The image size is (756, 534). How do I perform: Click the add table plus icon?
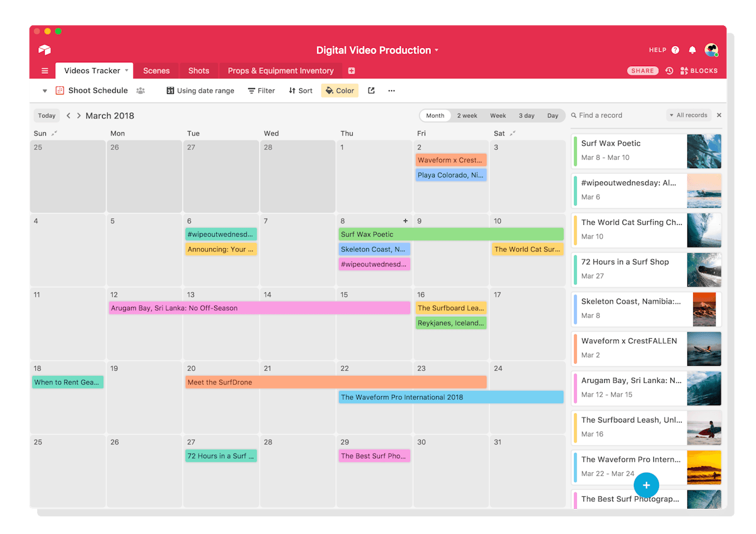352,71
